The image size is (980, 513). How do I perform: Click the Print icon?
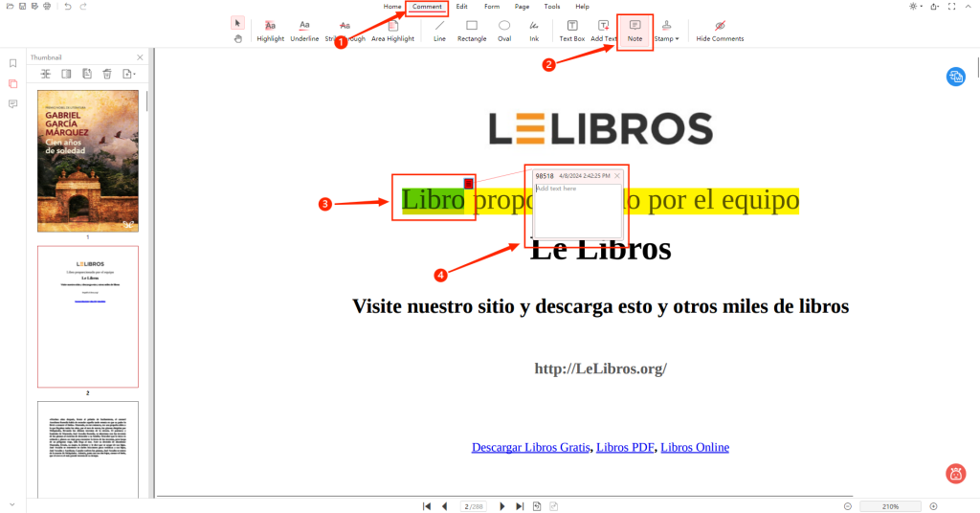[x=48, y=7]
